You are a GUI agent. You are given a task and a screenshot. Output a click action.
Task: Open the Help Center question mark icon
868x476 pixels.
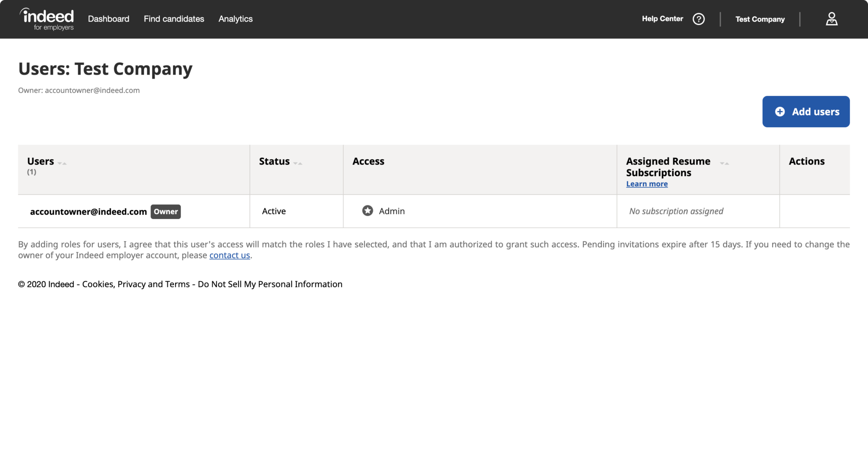click(699, 19)
